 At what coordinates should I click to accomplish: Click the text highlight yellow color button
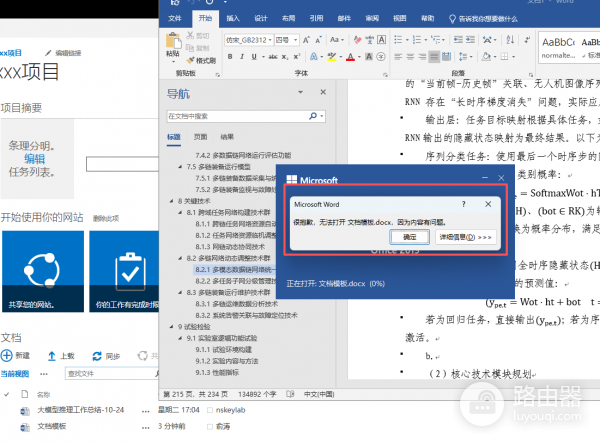click(x=332, y=57)
